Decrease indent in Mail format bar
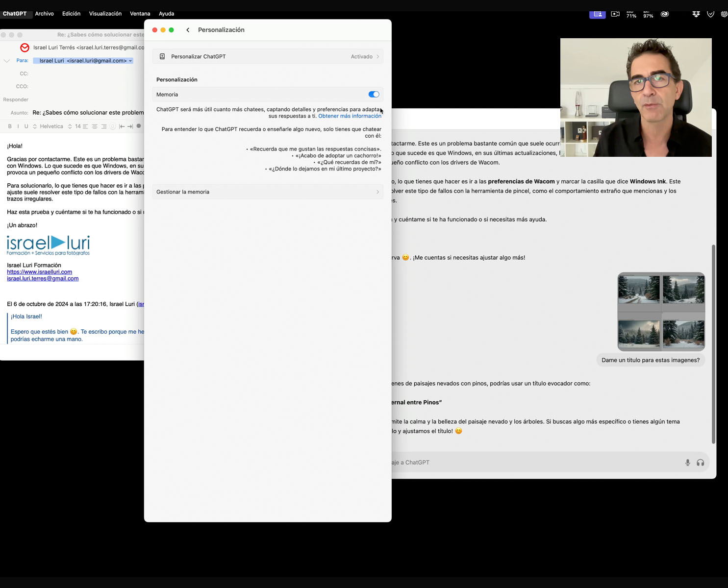The width and height of the screenshot is (728, 588). 122,126
